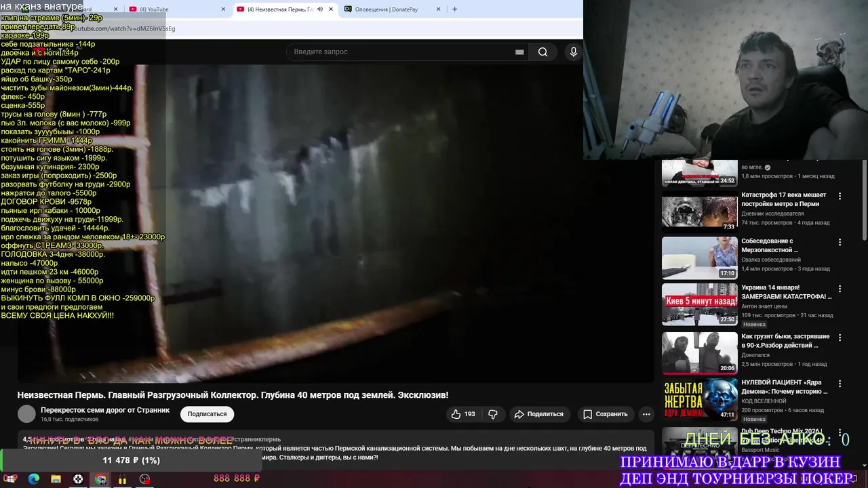868x488 pixels.
Task: Open options for Украина 14 января video
Action: point(840,288)
